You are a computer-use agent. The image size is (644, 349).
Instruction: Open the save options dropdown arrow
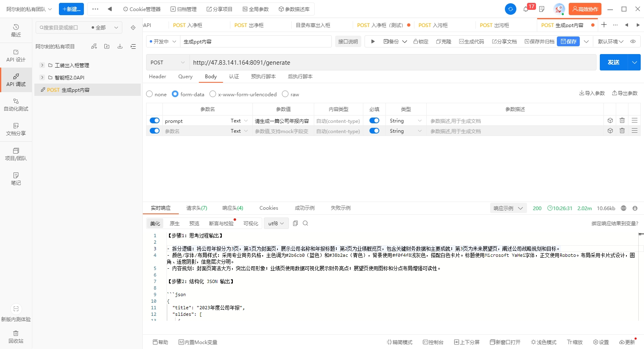pyautogui.click(x=586, y=41)
